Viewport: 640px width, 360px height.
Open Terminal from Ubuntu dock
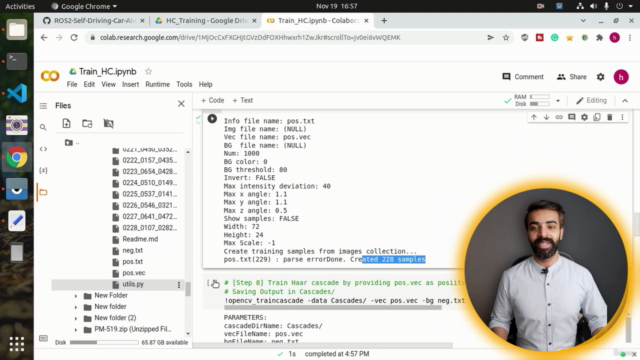[17, 61]
